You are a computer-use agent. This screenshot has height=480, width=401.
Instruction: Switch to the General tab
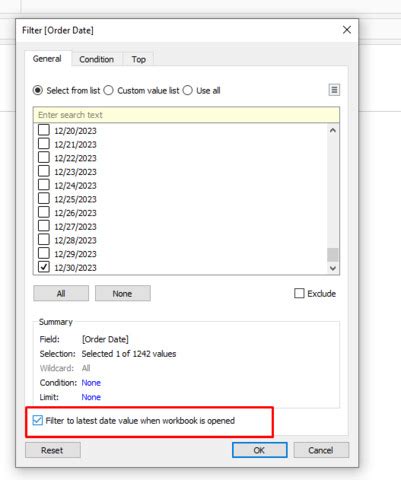pos(47,59)
